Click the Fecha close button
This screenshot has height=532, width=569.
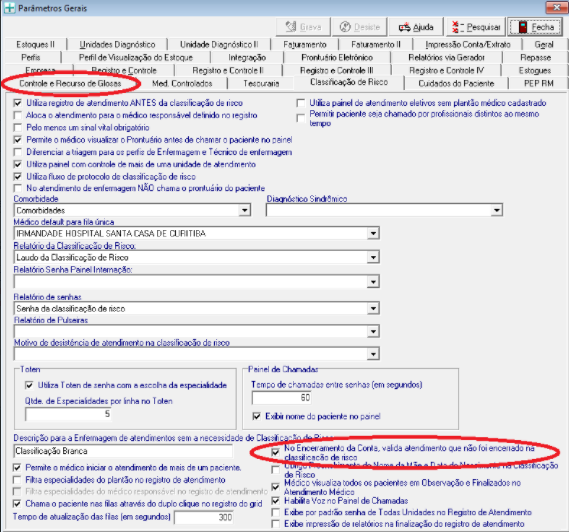tap(535, 27)
